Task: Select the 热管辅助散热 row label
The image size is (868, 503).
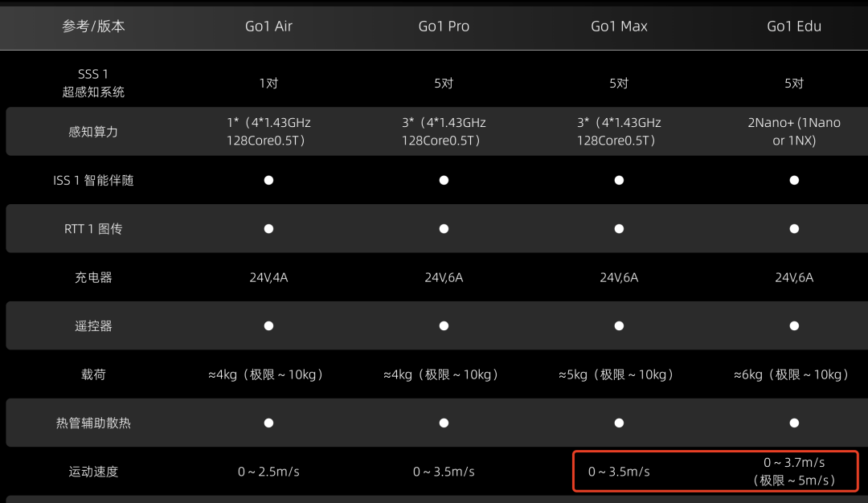Action: pos(93,423)
